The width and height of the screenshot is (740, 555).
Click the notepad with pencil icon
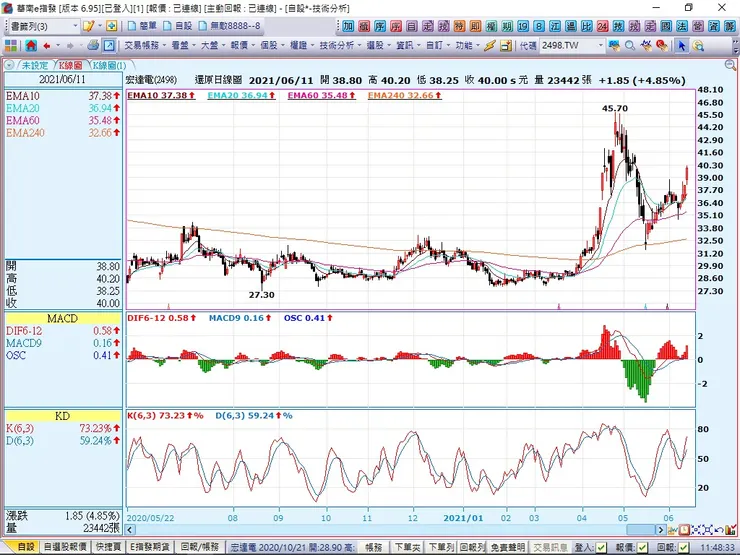click(x=88, y=26)
